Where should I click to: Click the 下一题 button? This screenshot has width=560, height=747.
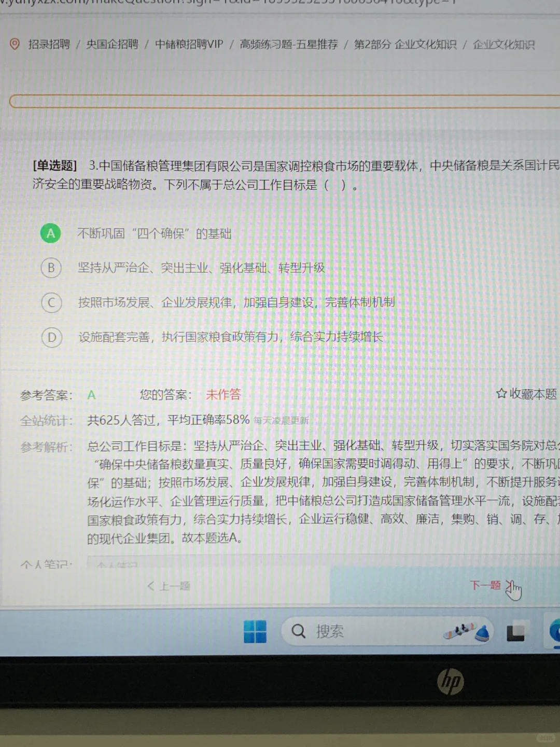pos(484,585)
